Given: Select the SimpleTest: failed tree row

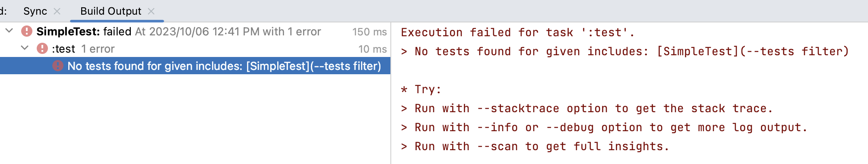Looking at the screenshot, I should 195,32.
